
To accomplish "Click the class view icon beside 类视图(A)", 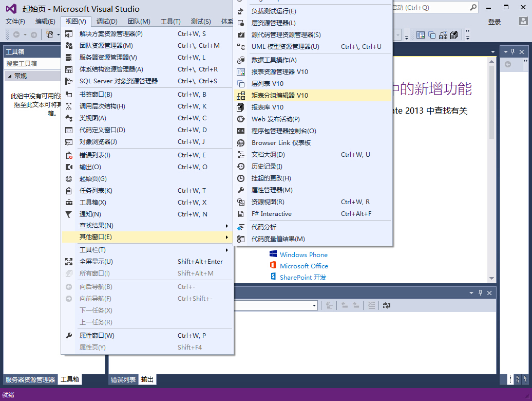I will point(69,118).
